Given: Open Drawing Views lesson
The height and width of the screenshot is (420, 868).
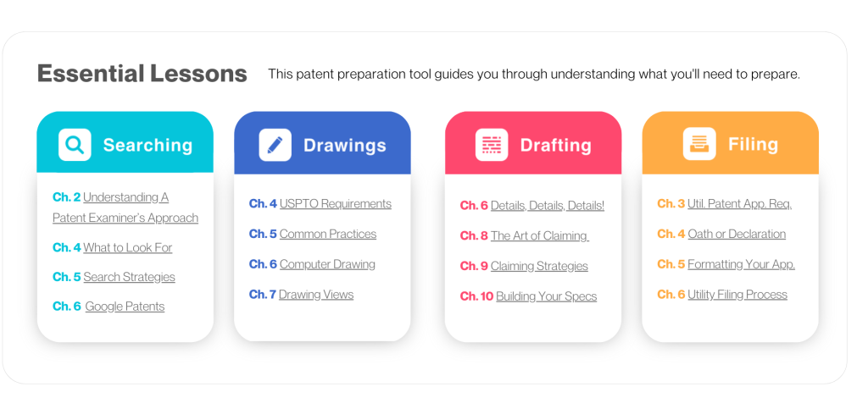Looking at the screenshot, I should pyautogui.click(x=316, y=295).
